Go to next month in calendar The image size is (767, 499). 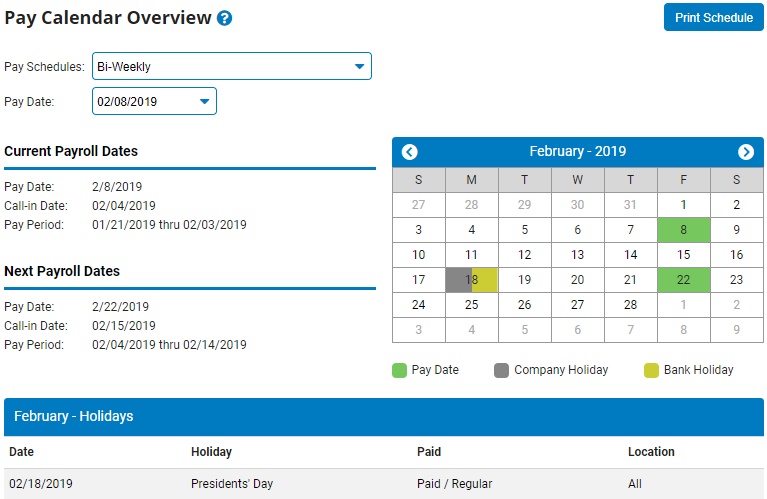coord(746,152)
